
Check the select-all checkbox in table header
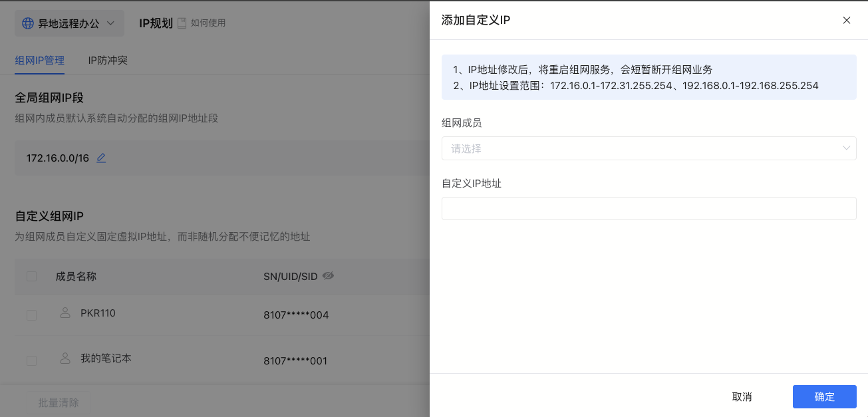pyautogui.click(x=31, y=276)
